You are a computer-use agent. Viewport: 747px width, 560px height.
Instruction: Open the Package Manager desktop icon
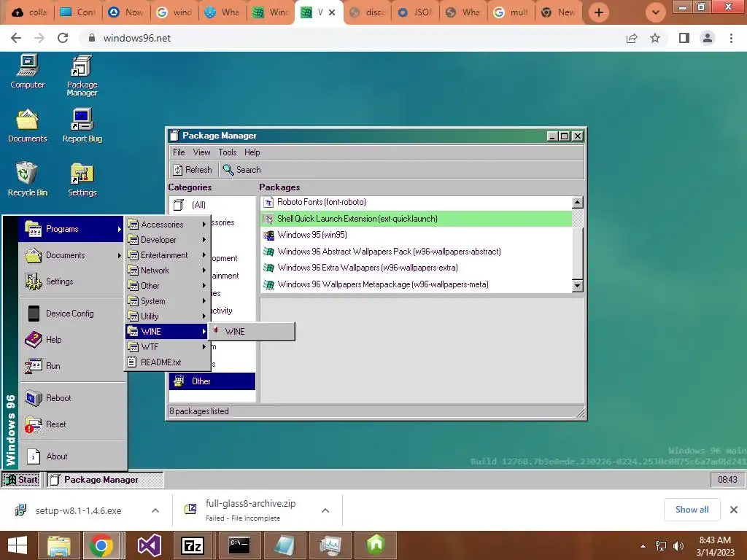point(82,75)
